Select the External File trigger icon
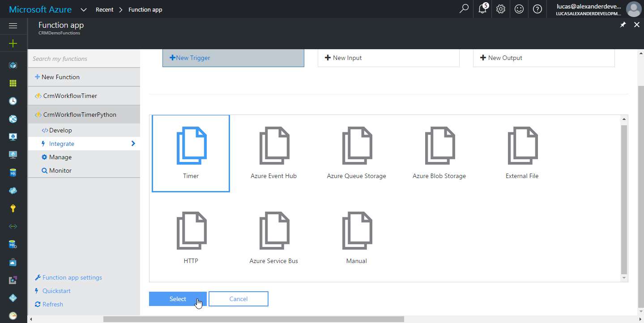 (x=522, y=146)
